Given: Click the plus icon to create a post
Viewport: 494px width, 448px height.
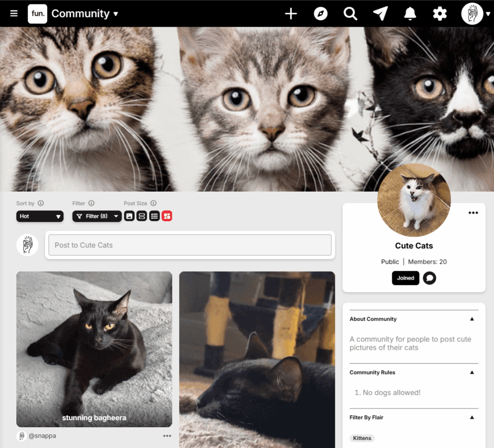Looking at the screenshot, I should tap(291, 14).
